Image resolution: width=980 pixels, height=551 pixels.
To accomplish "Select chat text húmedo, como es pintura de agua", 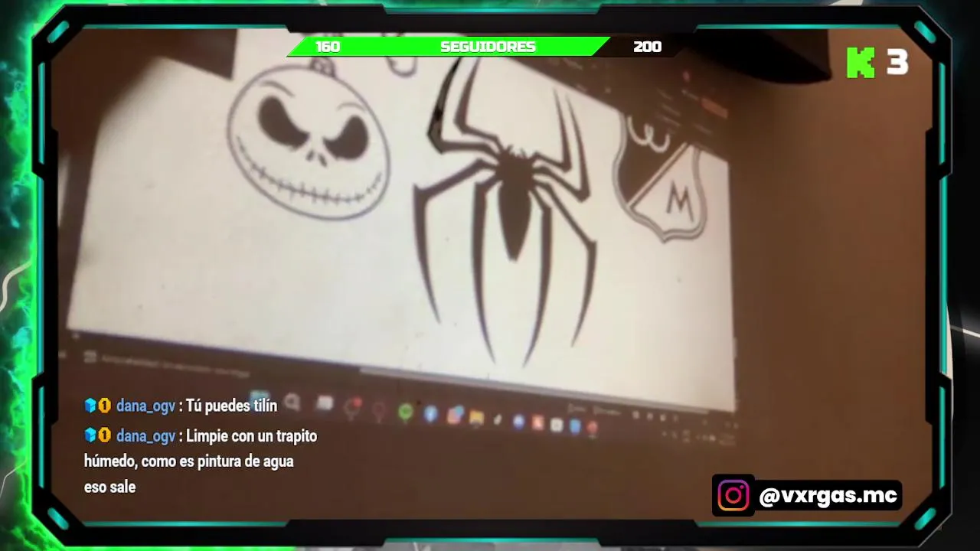I will (x=188, y=461).
